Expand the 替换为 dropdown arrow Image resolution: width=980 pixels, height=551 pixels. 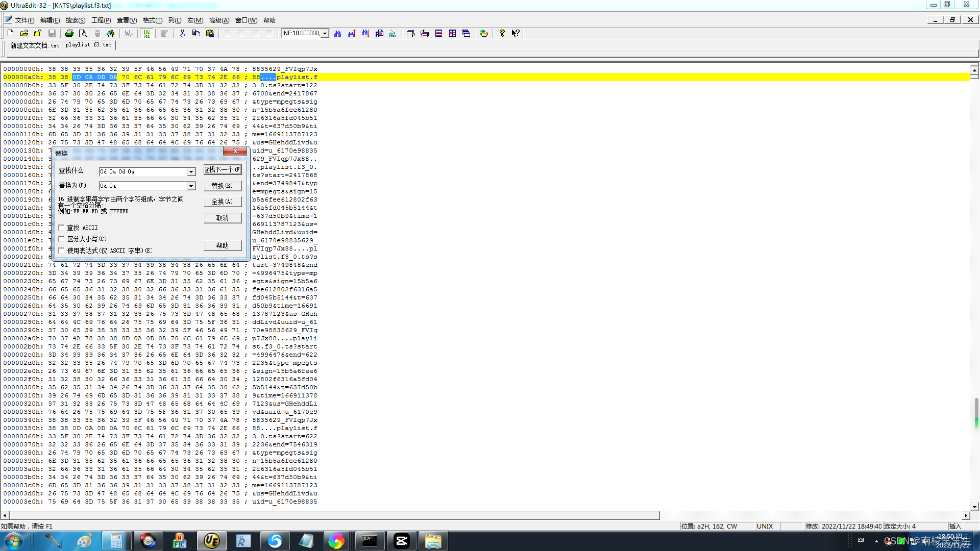pyautogui.click(x=191, y=186)
